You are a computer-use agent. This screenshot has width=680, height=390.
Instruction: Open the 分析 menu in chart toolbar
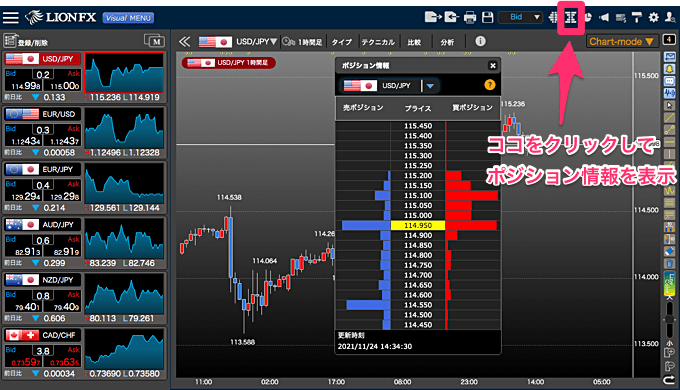(x=447, y=42)
